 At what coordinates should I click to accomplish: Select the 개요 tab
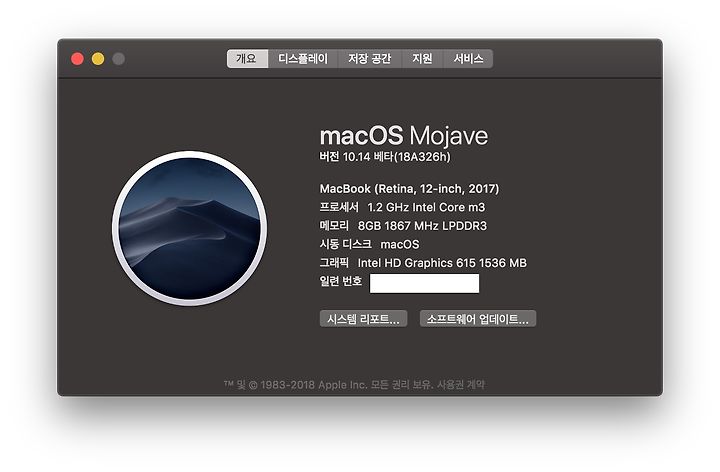click(x=247, y=59)
